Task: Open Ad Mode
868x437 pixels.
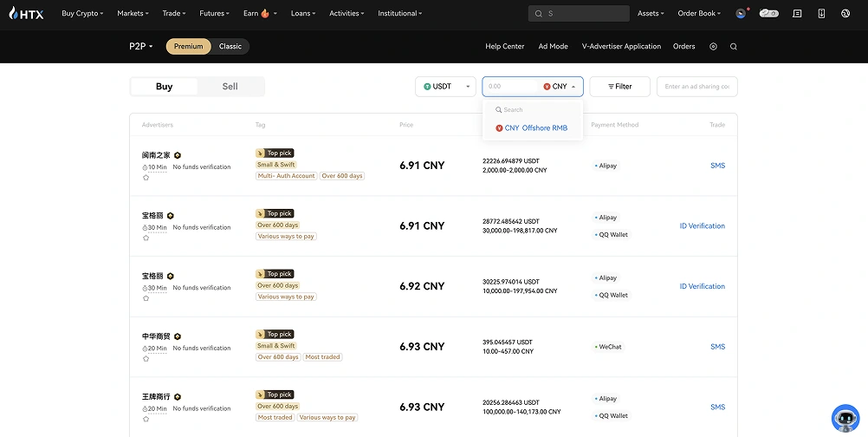Action: pos(553,47)
